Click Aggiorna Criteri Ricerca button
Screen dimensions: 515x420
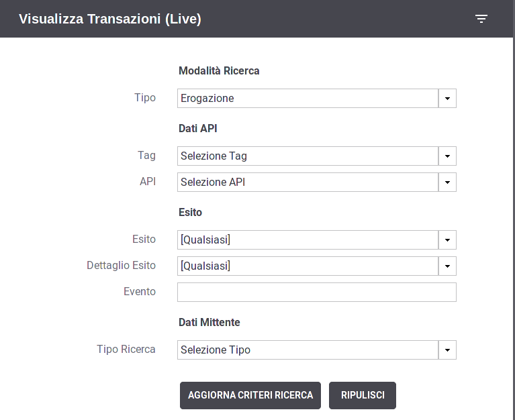tap(250, 395)
